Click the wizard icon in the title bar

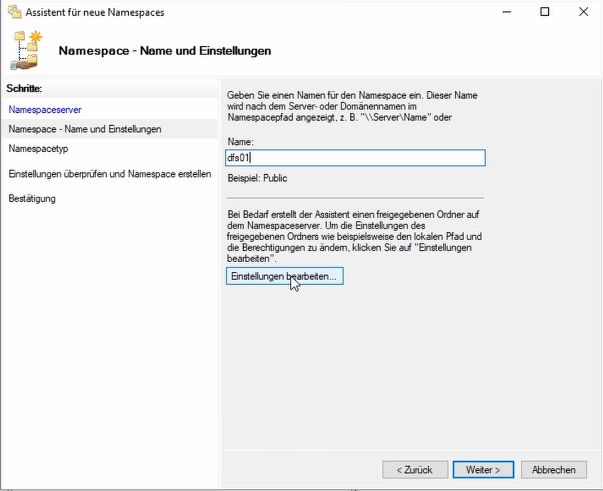coord(13,12)
